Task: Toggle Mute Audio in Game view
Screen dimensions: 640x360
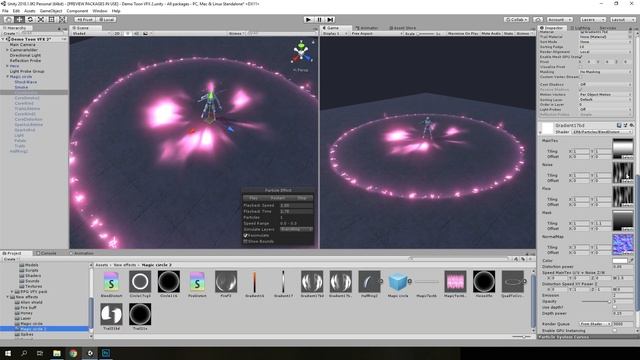Action: click(x=491, y=33)
